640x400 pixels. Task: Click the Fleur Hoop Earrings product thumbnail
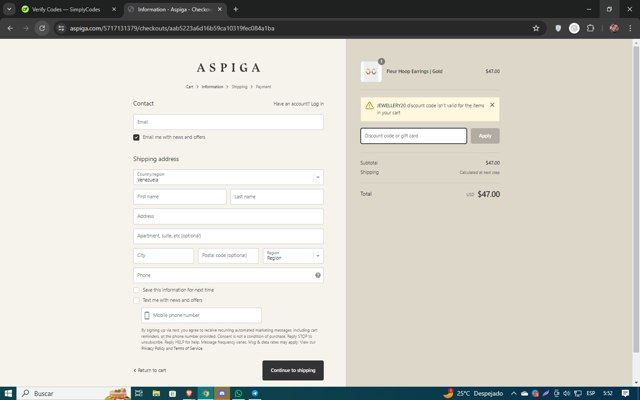click(x=371, y=71)
